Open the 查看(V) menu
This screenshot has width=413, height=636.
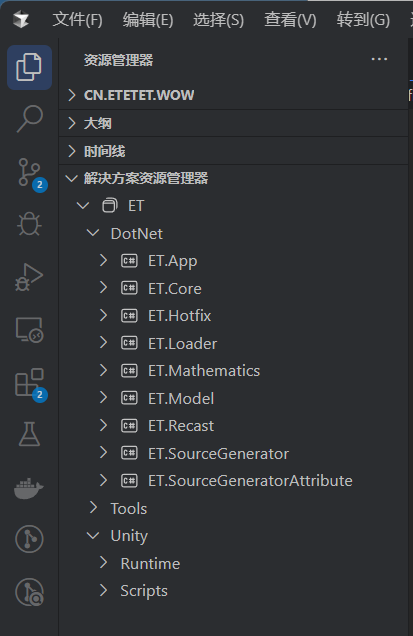290,19
